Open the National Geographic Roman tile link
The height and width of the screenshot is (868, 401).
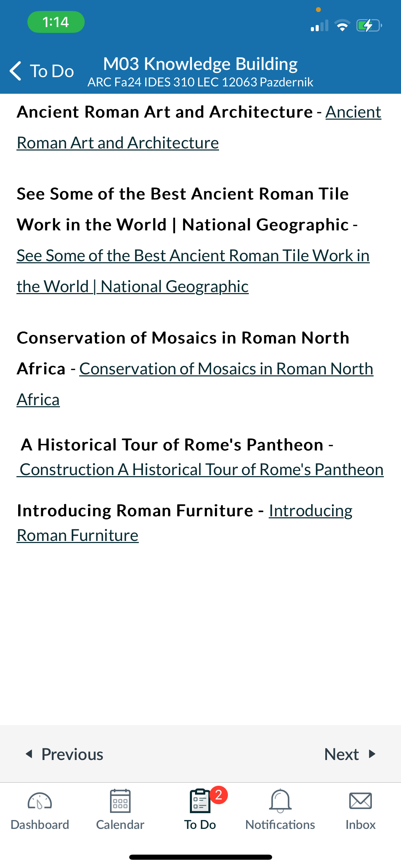[x=193, y=271]
